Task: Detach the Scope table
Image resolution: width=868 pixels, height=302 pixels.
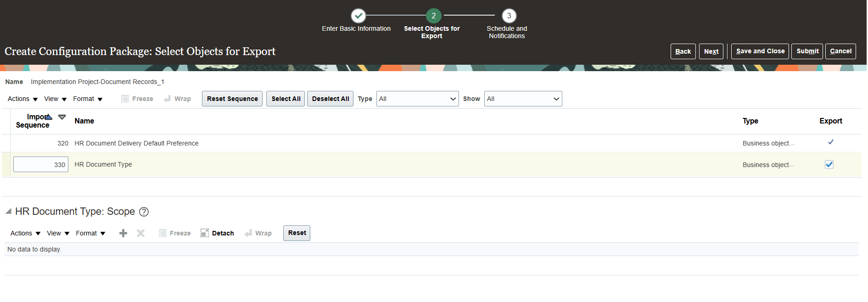Action: coord(217,233)
